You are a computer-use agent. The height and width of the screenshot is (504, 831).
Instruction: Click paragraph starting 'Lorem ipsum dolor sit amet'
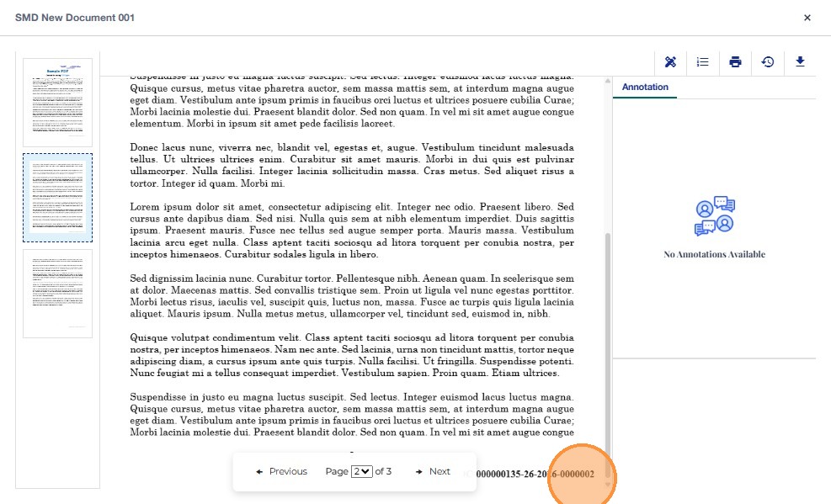tap(352, 231)
